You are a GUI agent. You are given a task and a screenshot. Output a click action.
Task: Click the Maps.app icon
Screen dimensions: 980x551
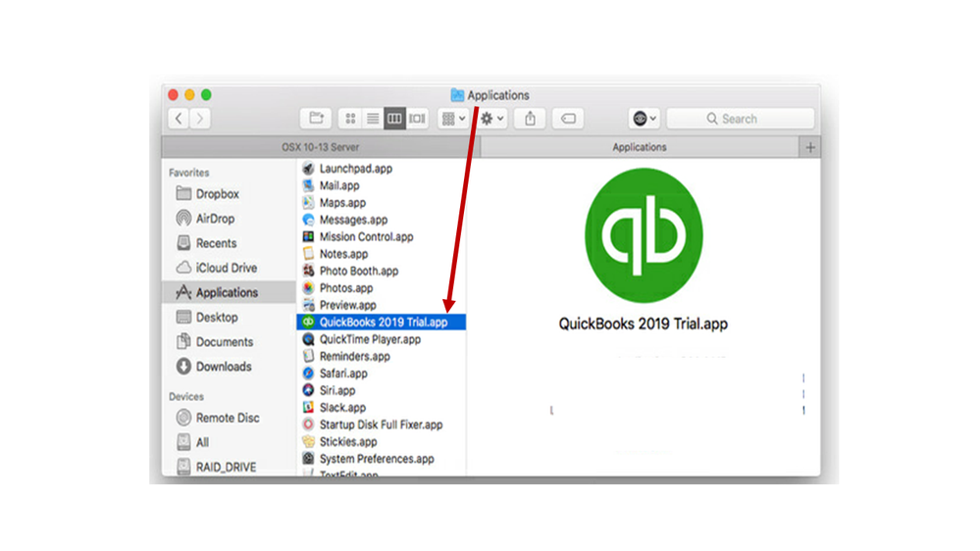point(308,202)
